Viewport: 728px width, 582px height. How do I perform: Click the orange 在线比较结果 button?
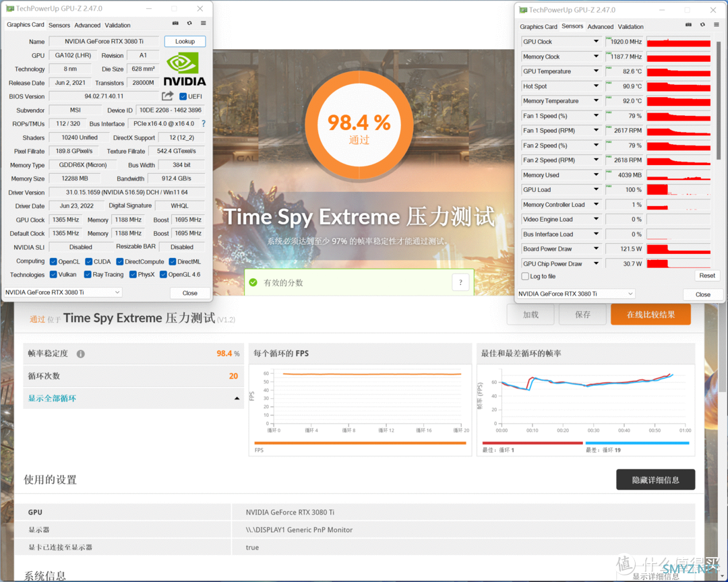click(x=650, y=315)
